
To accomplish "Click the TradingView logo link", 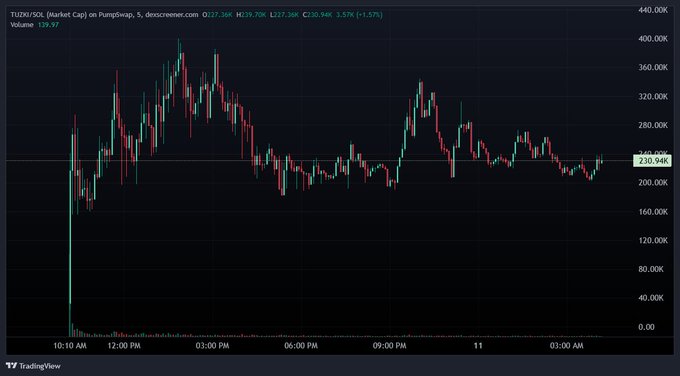I will (33, 366).
